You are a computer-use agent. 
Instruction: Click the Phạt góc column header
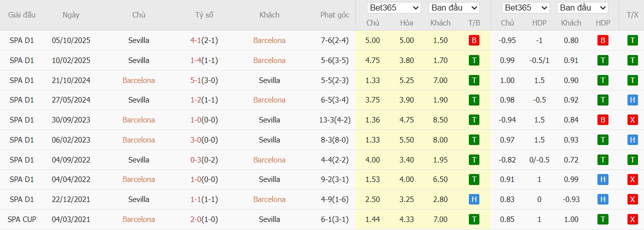335,15
